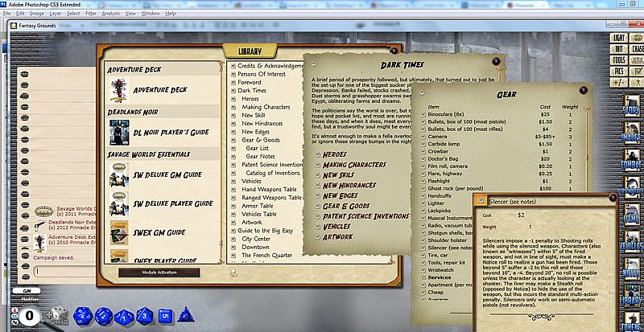
Task: Click the person icon below Library index
Action: click(233, 273)
